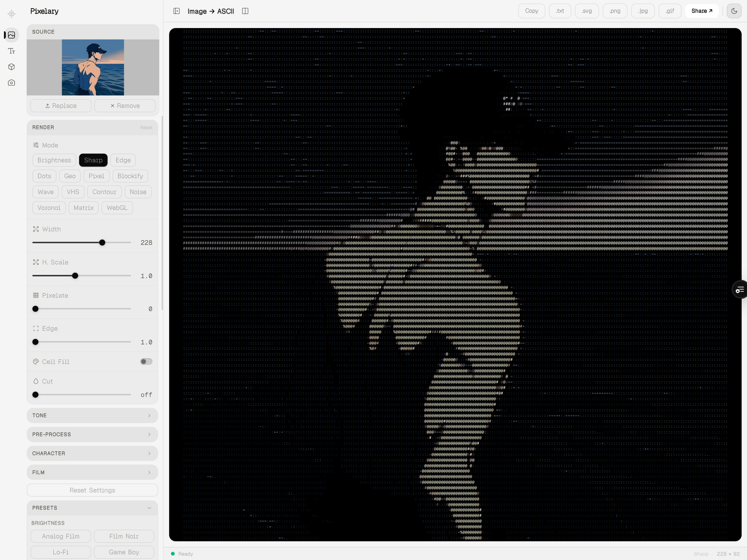Click the Cell Fill palette icon
Viewport: 747px width, 560px height.
[36, 361]
